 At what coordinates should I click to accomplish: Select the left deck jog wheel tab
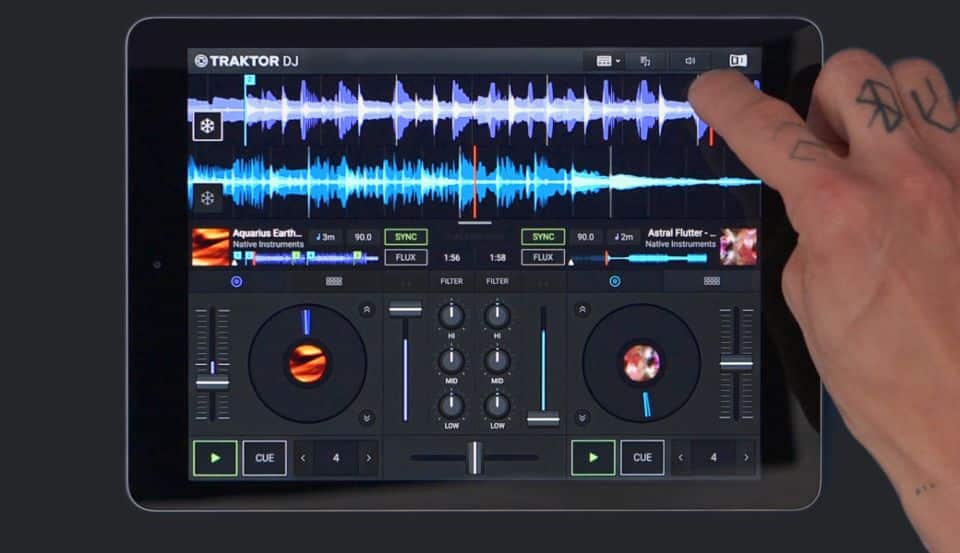click(x=236, y=281)
